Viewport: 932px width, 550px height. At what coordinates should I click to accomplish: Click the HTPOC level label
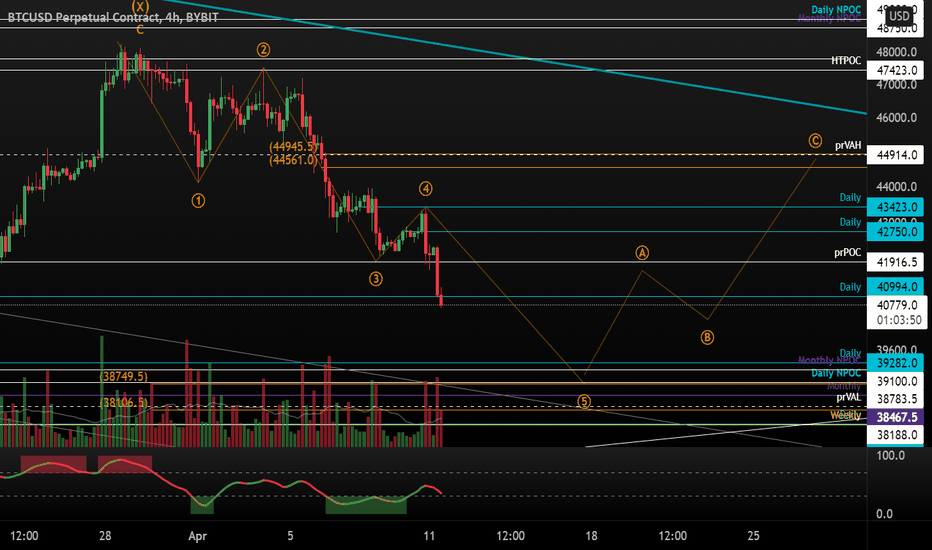pyautogui.click(x=846, y=61)
